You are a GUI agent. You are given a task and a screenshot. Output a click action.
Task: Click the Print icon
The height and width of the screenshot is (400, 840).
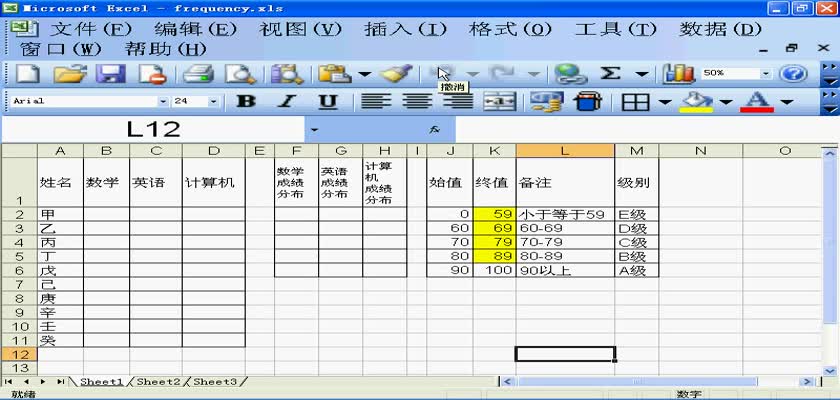coord(199,73)
